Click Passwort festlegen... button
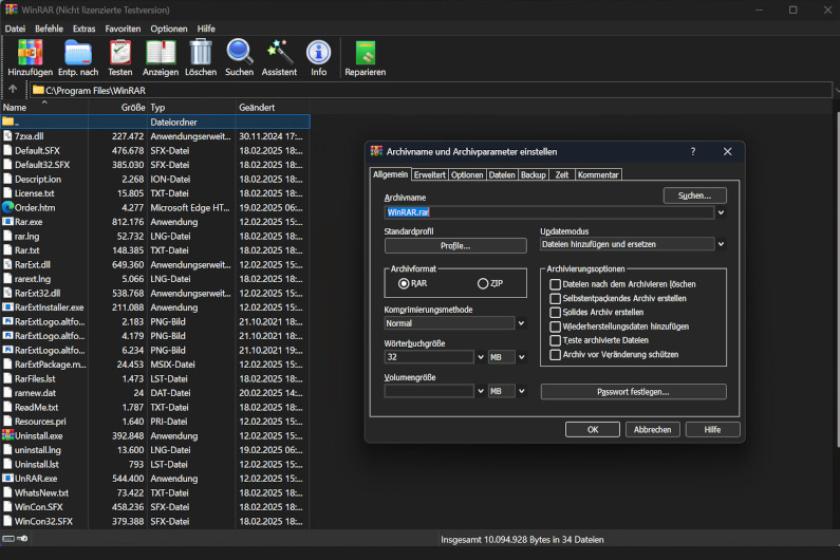 (x=633, y=392)
